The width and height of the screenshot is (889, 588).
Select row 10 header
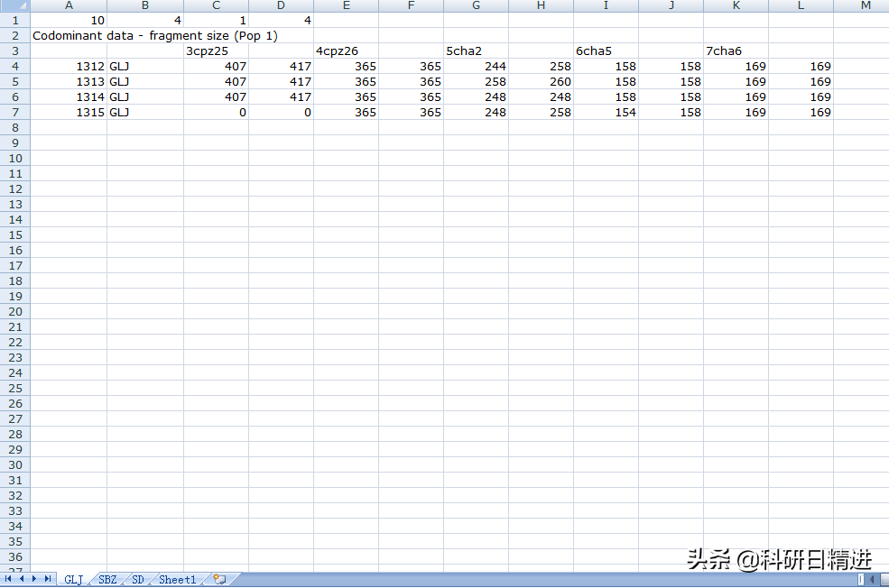point(15,158)
